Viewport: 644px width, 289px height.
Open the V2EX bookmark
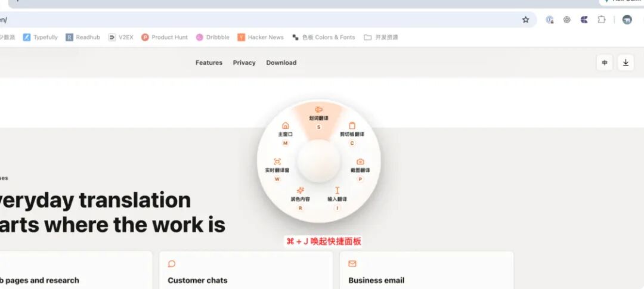point(120,38)
